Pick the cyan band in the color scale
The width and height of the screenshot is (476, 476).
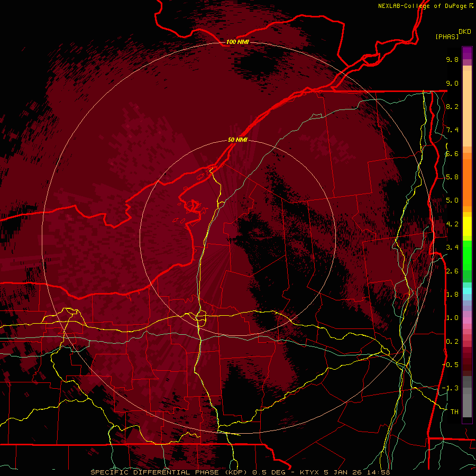[467, 291]
